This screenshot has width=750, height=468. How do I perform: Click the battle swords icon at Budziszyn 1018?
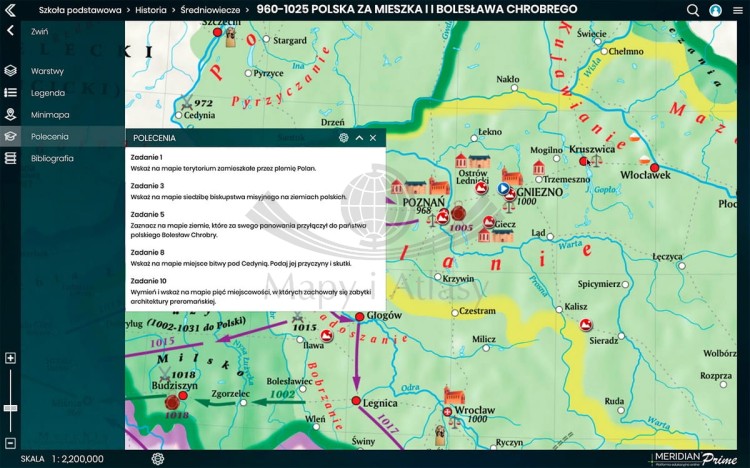[x=164, y=373]
